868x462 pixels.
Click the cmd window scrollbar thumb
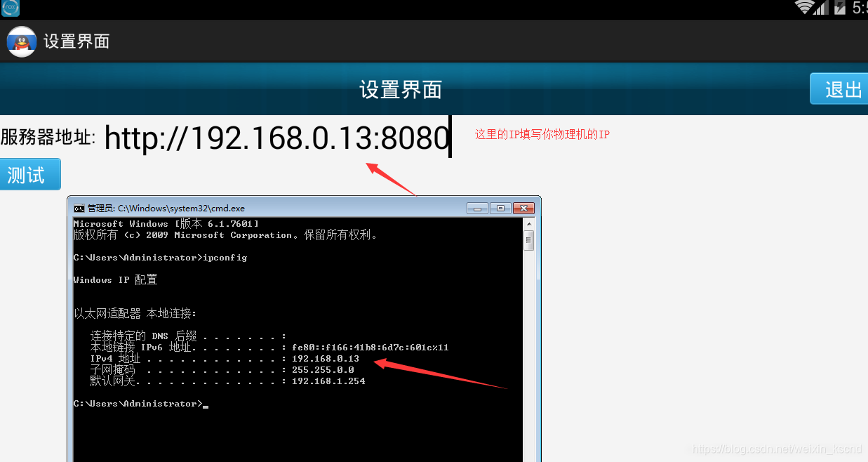click(529, 240)
